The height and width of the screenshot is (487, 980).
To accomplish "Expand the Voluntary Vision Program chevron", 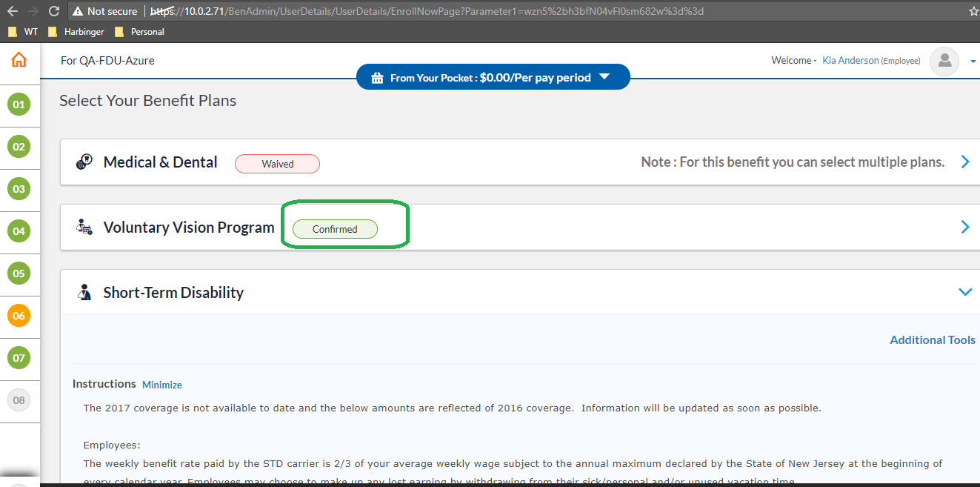I will pos(964,227).
